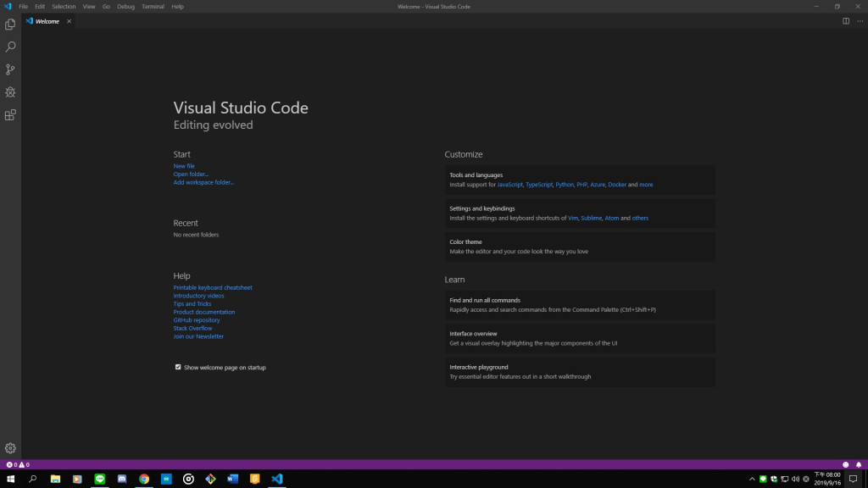Click the feedback smiley in status bar
The width and height of the screenshot is (868, 488).
click(845, 465)
